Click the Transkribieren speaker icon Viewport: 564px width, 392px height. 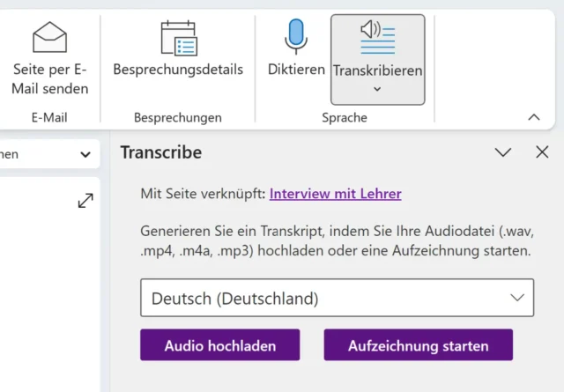377,35
